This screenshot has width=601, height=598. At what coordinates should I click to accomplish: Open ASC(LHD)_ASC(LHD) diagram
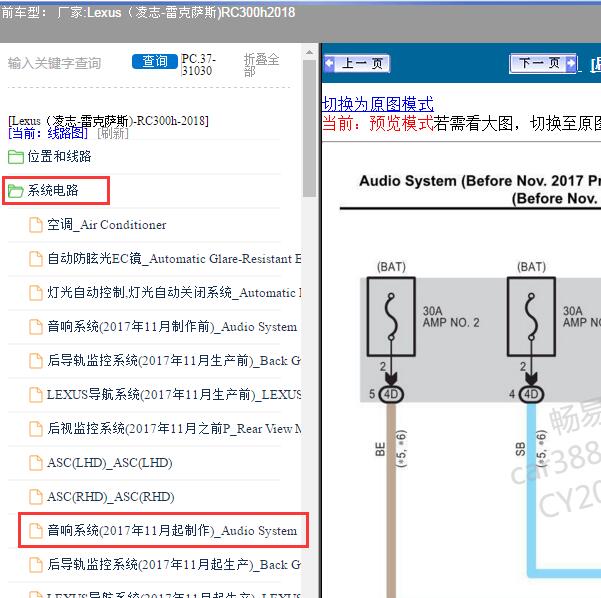click(x=110, y=463)
